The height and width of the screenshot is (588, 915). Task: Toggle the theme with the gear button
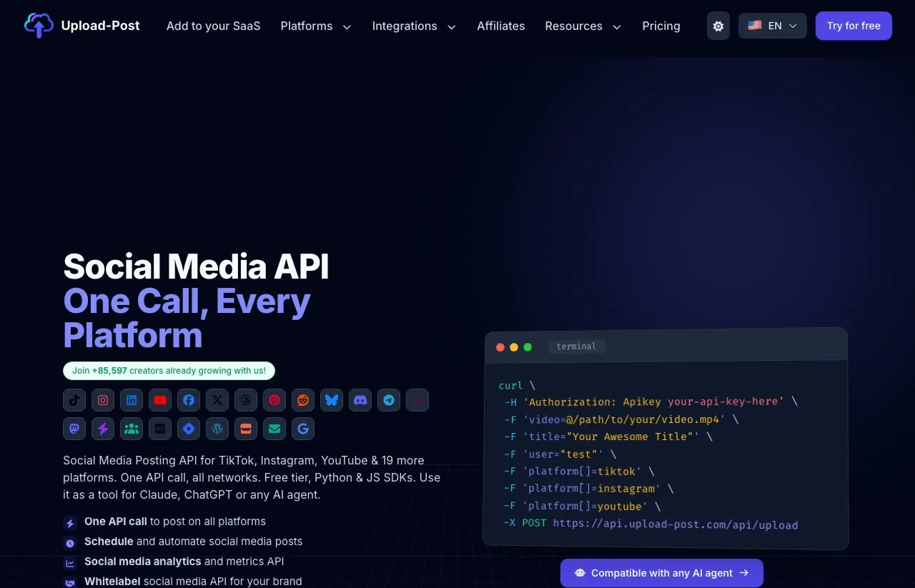(x=718, y=26)
